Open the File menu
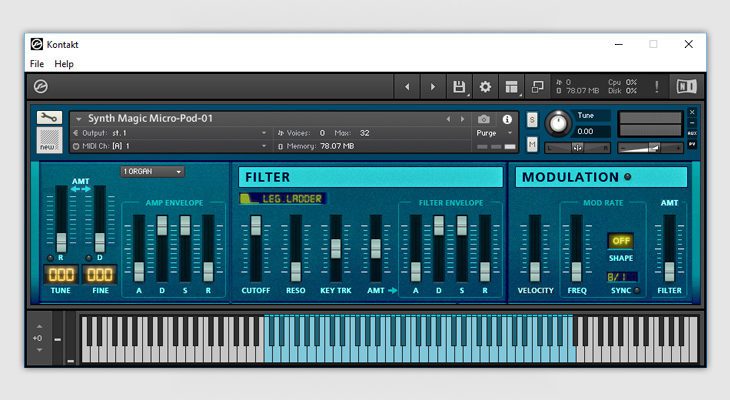Image resolution: width=730 pixels, height=400 pixels. coord(37,64)
